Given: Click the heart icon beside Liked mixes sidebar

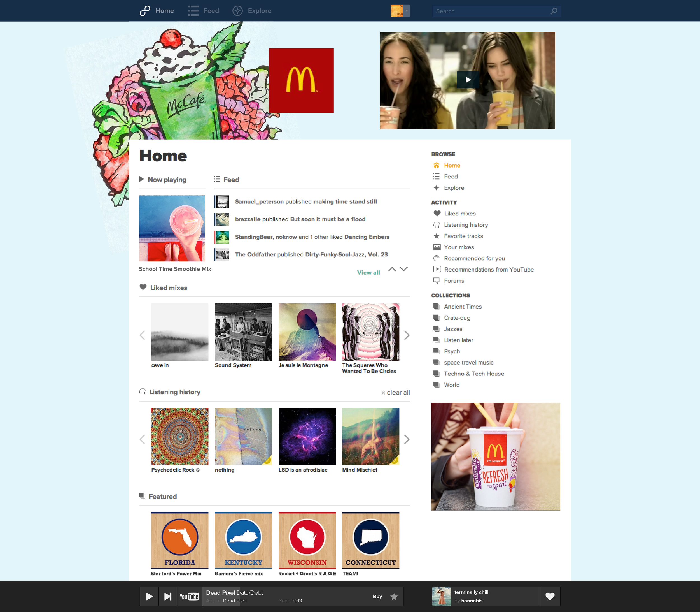Looking at the screenshot, I should (x=437, y=214).
